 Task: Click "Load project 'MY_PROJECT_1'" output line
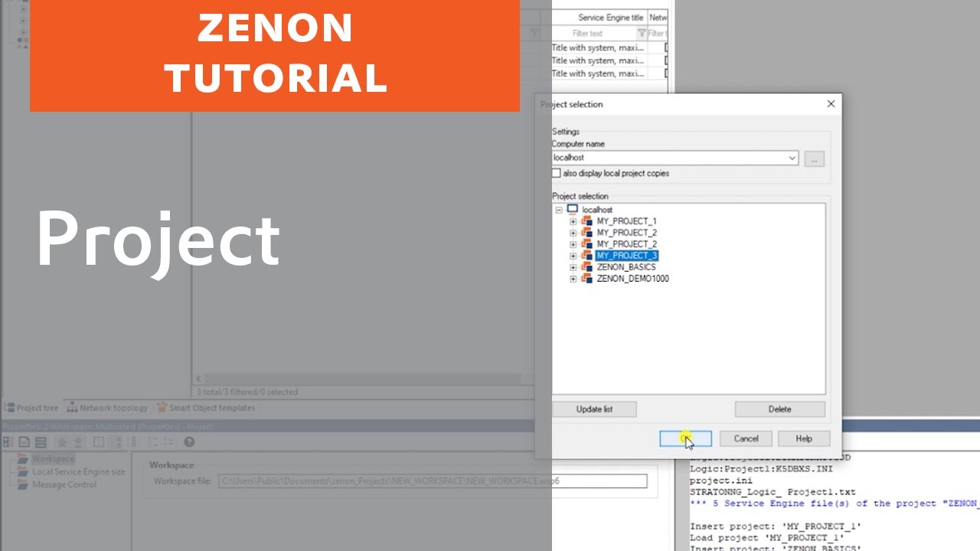point(767,538)
